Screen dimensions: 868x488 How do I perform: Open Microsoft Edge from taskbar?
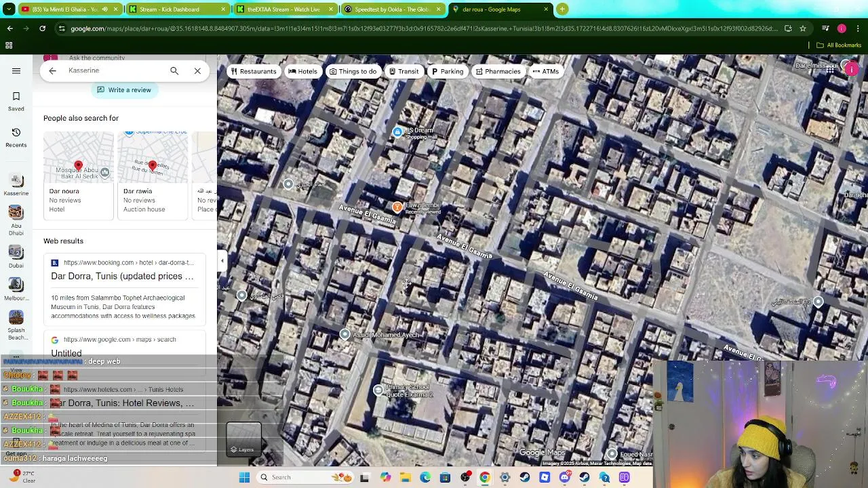coord(425,477)
